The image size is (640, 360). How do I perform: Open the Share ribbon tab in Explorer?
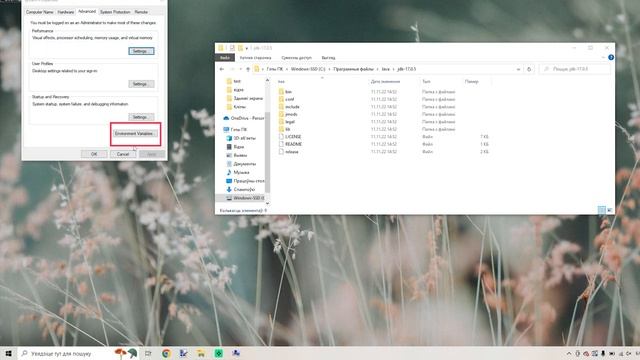pos(296,58)
